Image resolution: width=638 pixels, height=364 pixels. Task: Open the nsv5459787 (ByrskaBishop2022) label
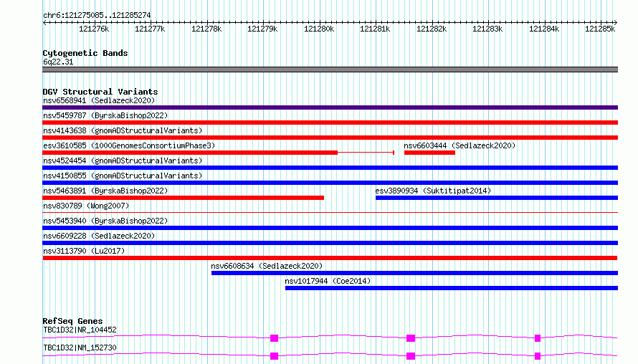pyautogui.click(x=105, y=115)
